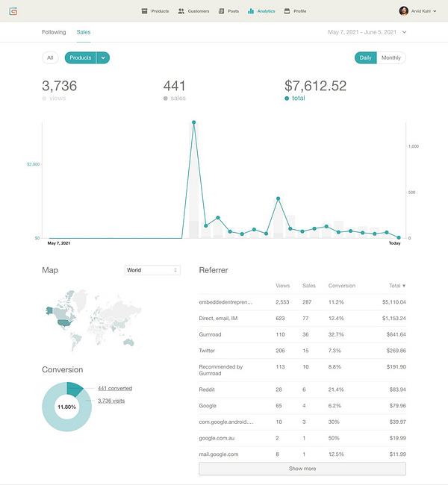Screen dimensions: 448x485
Task: Click the $1,153.24 total cell
Action: click(x=393, y=319)
